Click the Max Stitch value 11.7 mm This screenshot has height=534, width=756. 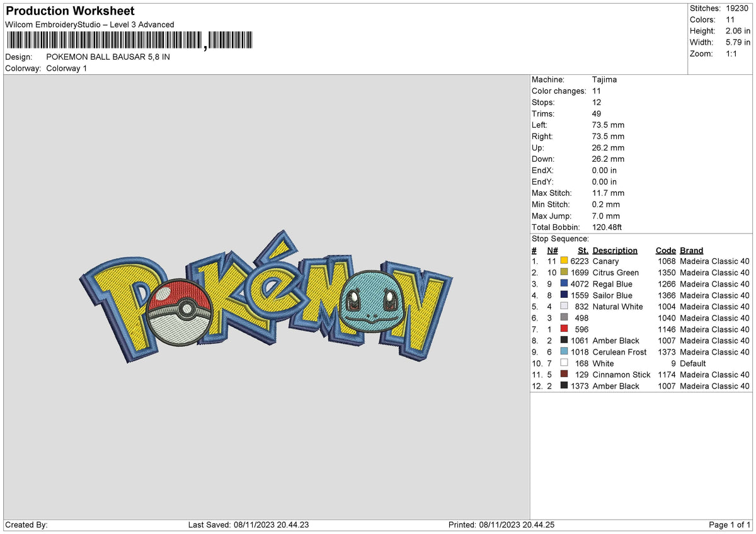pyautogui.click(x=608, y=193)
